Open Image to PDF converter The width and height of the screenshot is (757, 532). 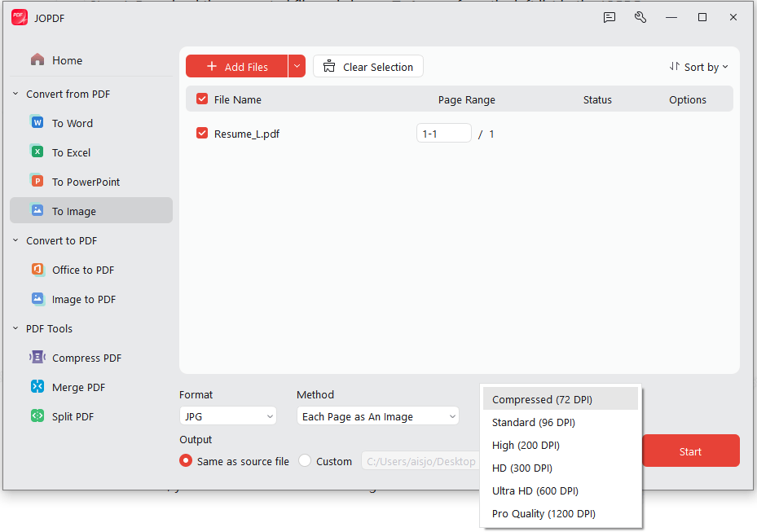pyautogui.click(x=91, y=299)
